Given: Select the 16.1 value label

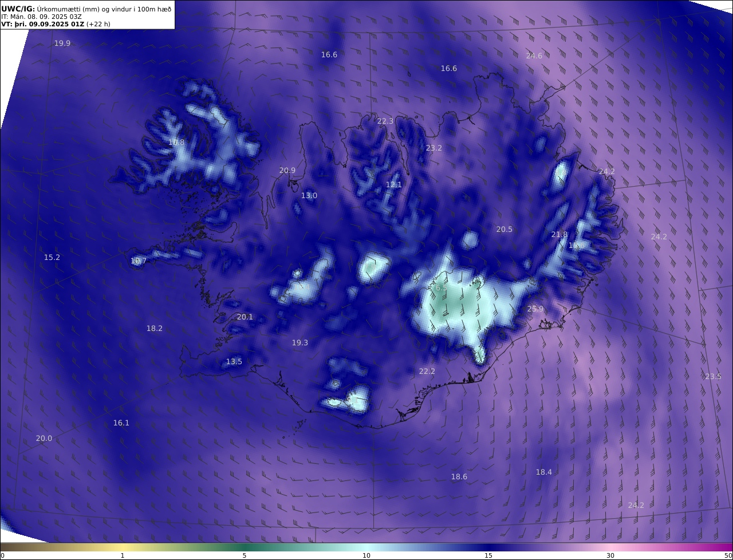Looking at the screenshot, I should coord(121,423).
